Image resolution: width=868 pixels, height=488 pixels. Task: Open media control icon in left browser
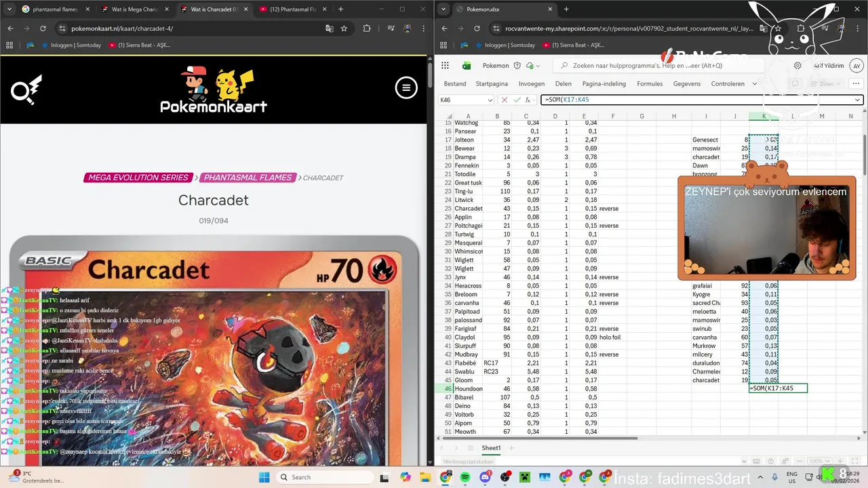(391, 28)
